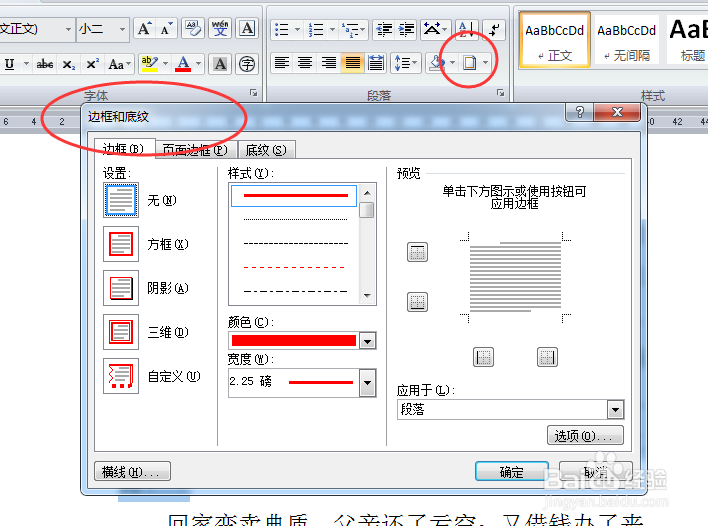
Task: Toggle subscript formatting
Action: 69,64
